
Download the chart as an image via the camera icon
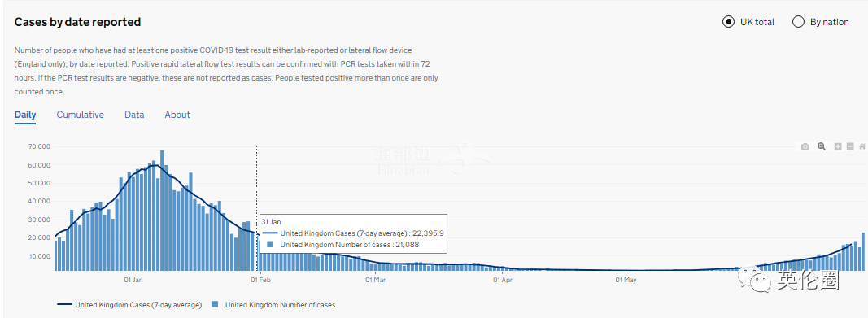click(805, 146)
